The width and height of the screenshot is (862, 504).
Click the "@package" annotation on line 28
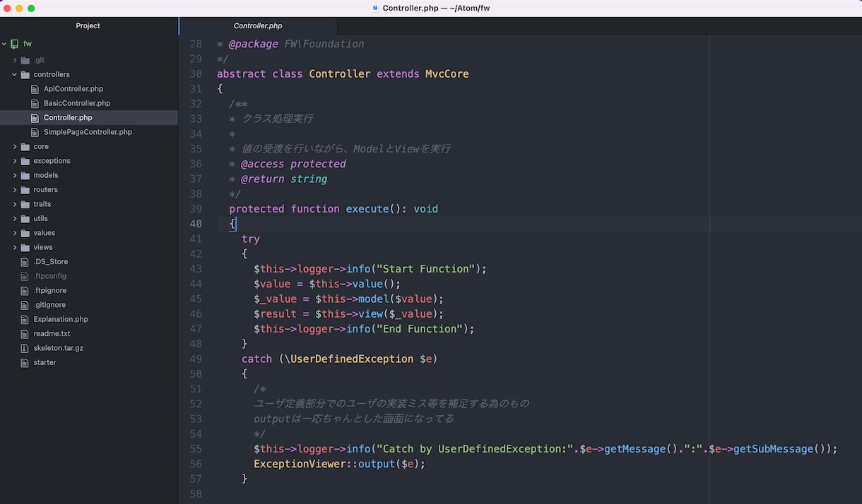(x=253, y=44)
